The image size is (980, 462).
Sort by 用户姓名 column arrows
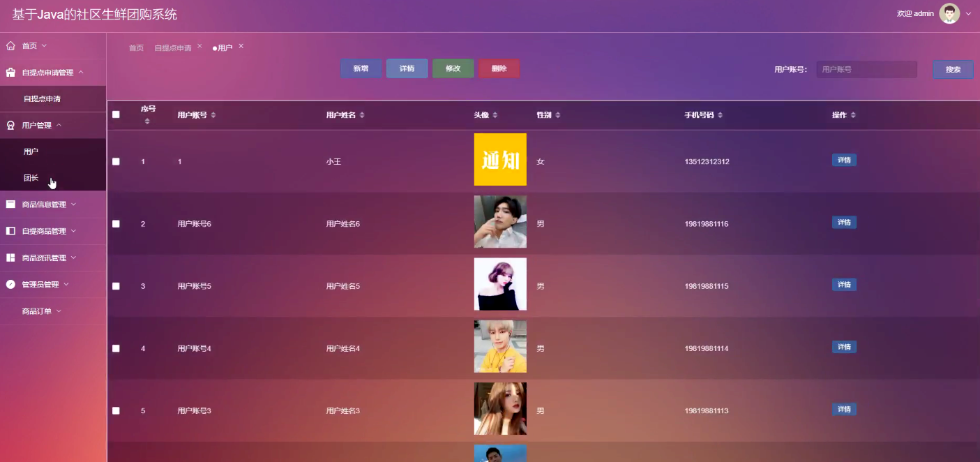[x=362, y=115]
